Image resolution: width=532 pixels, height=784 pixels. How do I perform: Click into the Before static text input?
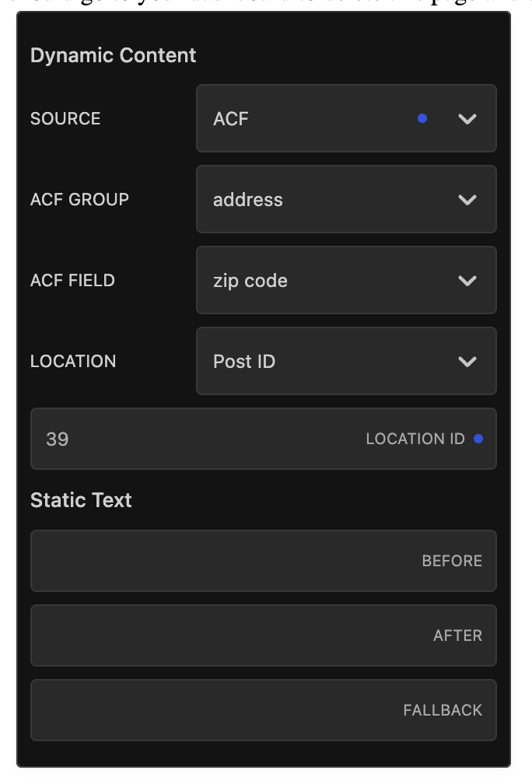click(218, 561)
